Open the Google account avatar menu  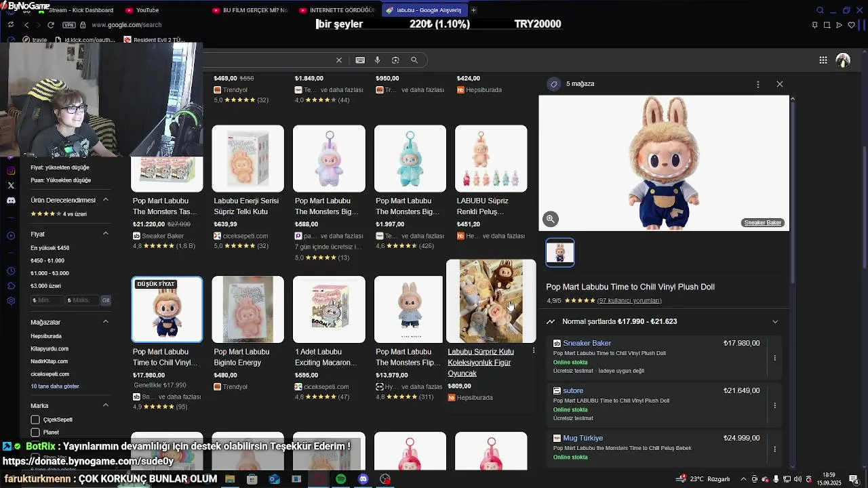[x=843, y=60]
